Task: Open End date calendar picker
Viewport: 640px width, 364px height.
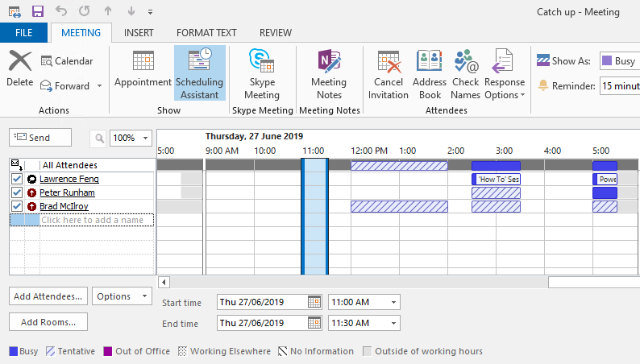Action: tap(314, 323)
